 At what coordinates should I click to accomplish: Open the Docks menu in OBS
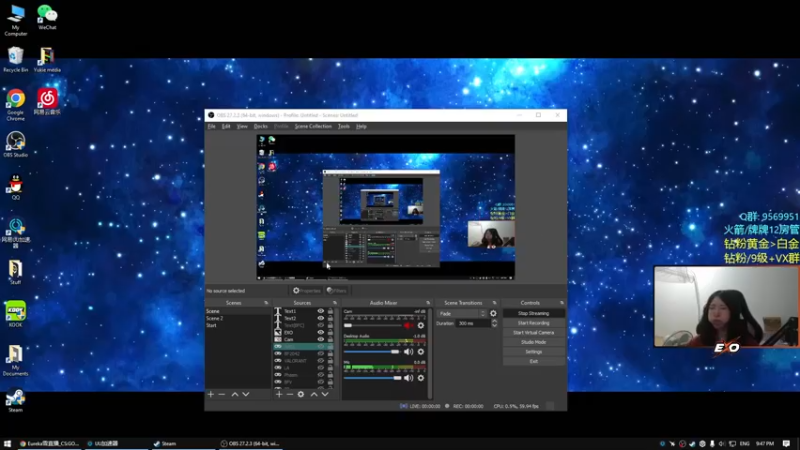[x=261, y=126]
